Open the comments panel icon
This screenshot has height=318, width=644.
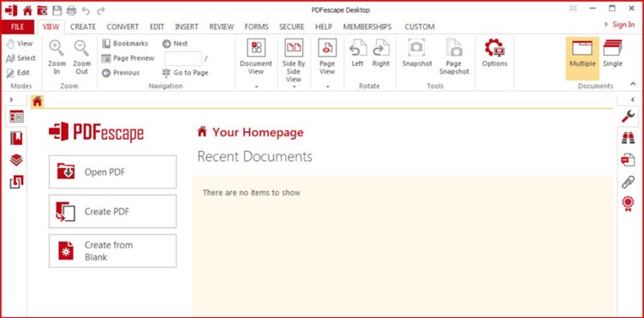(628, 159)
